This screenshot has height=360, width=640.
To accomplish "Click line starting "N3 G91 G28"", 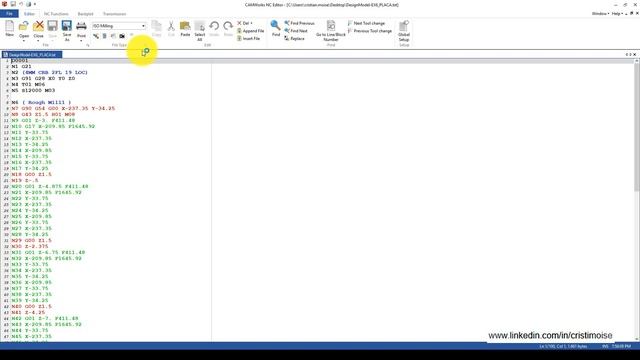I will [43, 78].
